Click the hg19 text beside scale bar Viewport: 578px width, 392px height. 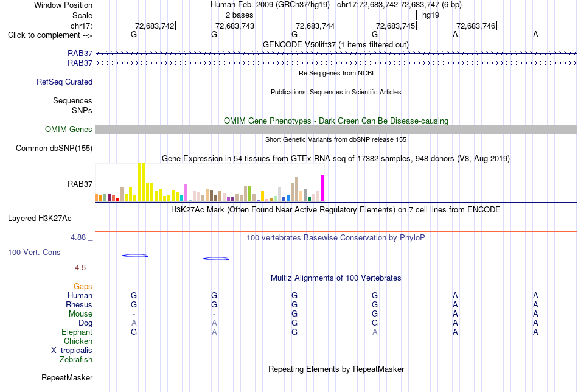click(431, 15)
